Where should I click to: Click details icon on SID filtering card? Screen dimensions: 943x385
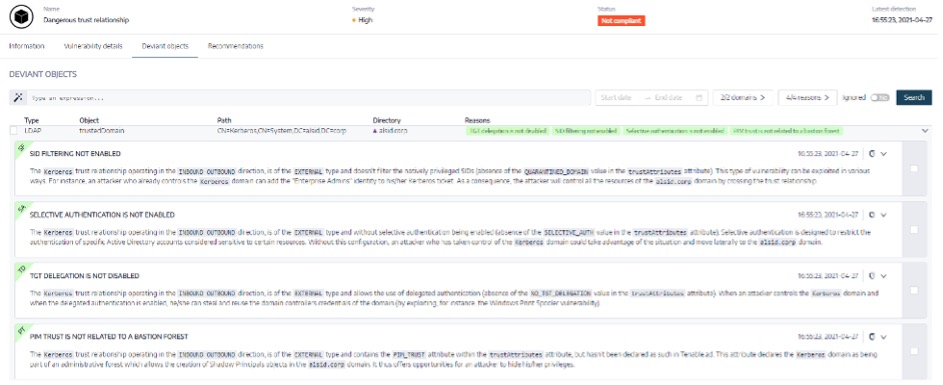(871, 153)
